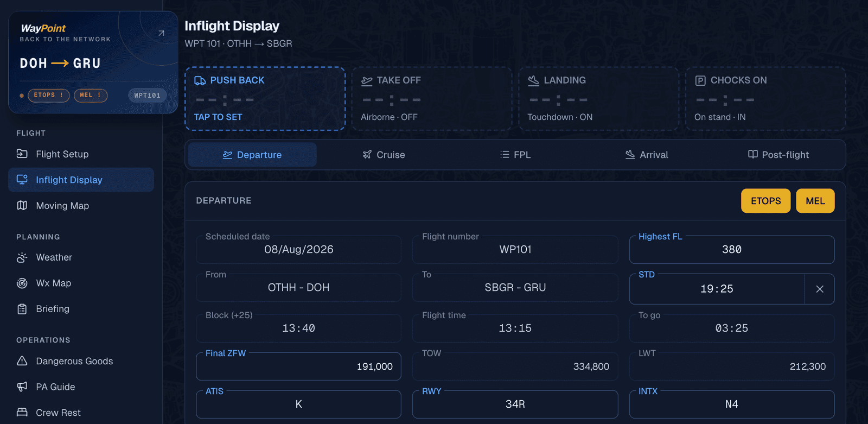
Task: Switch to the Cruise tab
Action: pyautogui.click(x=384, y=155)
